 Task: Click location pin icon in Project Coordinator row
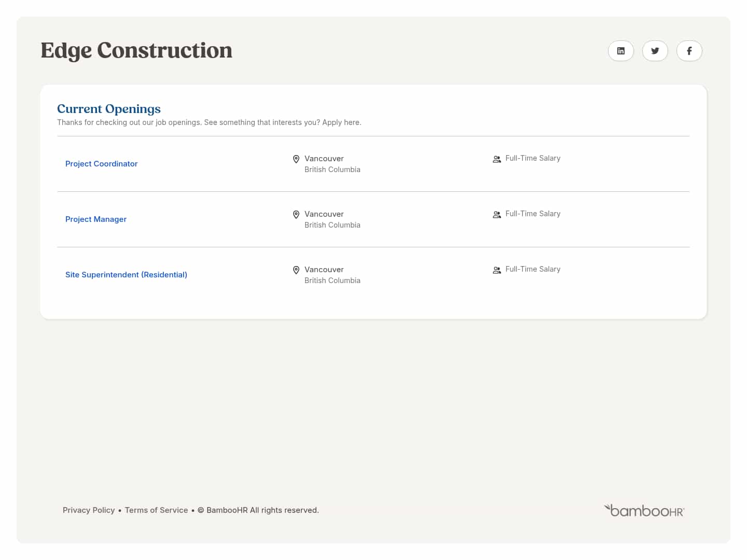(x=296, y=159)
